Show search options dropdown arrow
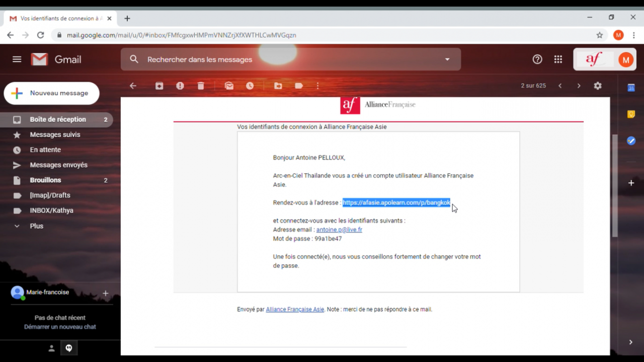Image resolution: width=644 pixels, height=362 pixels. tap(447, 59)
